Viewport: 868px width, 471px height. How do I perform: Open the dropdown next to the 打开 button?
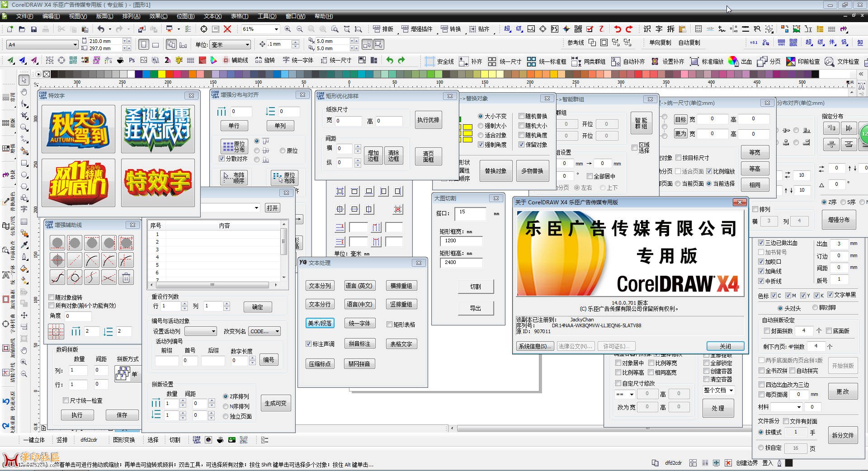[256, 208]
